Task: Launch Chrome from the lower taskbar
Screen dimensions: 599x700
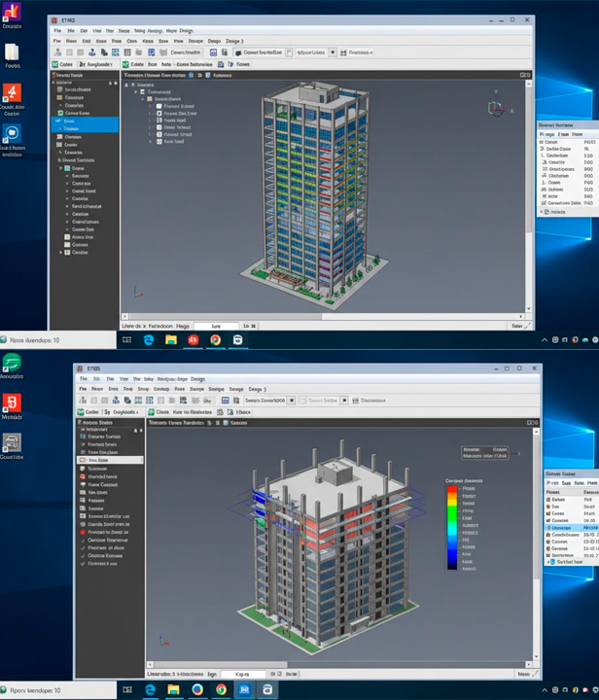Action: click(x=221, y=689)
